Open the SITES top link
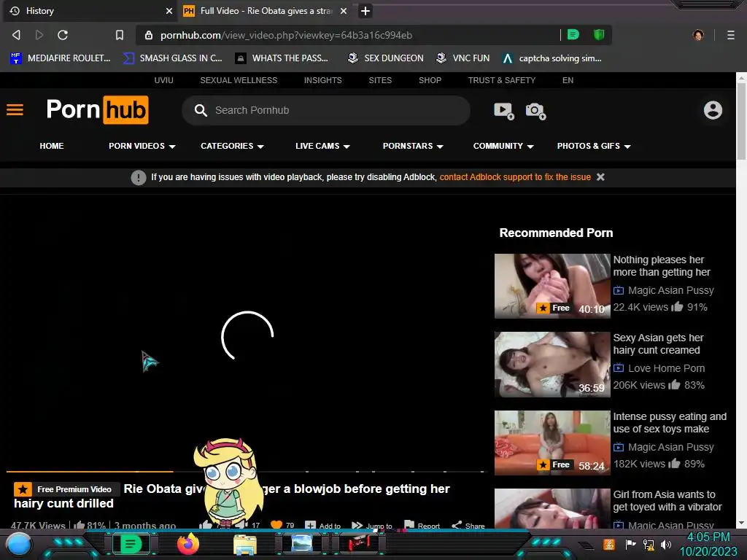This screenshot has height=560, width=747. point(380,80)
